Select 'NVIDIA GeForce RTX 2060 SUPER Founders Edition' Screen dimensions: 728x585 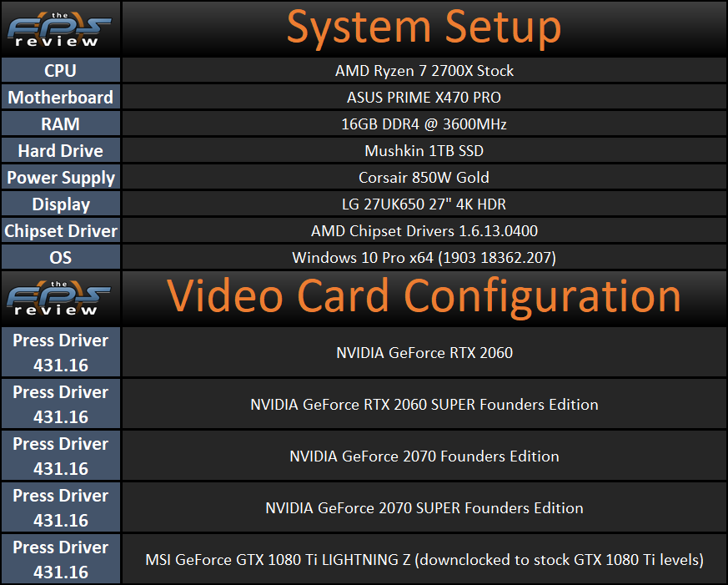424,404
